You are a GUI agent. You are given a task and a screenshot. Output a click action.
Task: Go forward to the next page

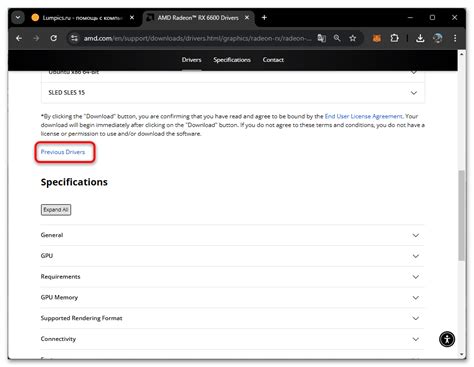tap(36, 38)
